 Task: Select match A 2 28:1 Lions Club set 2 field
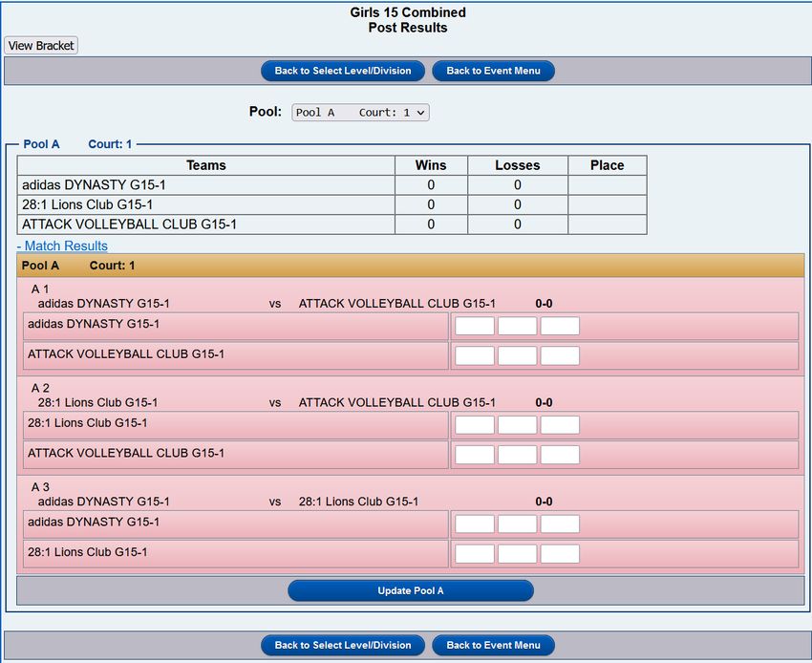pos(518,425)
